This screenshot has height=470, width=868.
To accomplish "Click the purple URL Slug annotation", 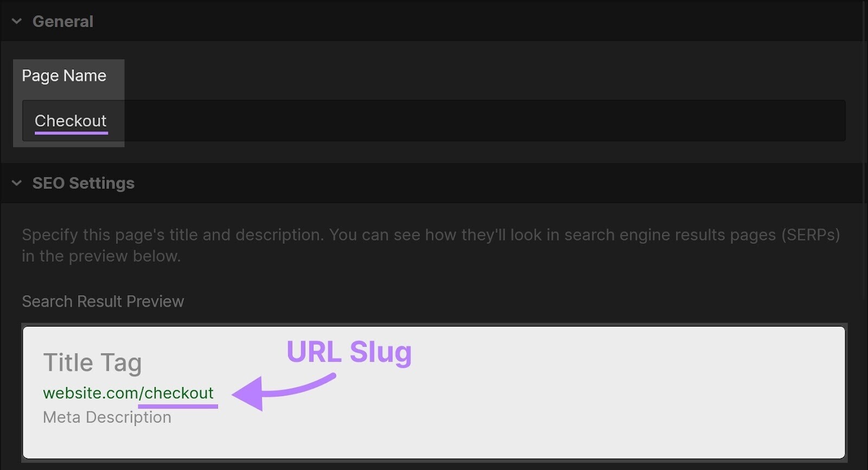I will (349, 352).
